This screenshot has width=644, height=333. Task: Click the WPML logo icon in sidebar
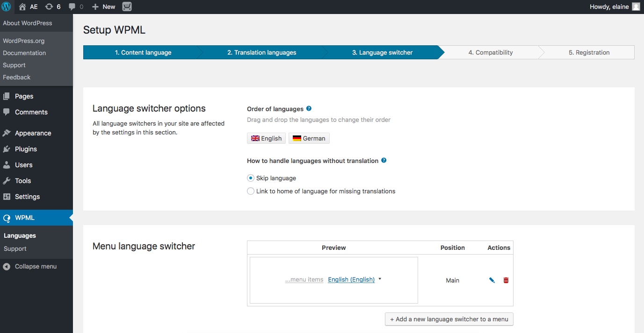[x=7, y=218]
